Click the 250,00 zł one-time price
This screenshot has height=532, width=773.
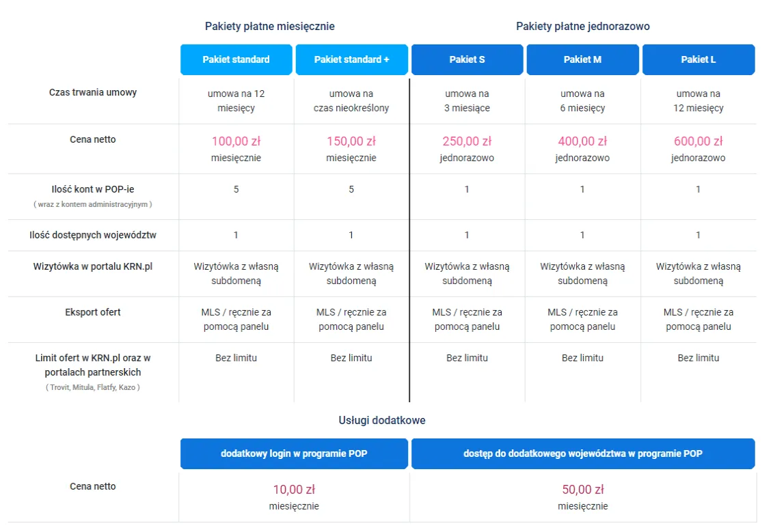pyautogui.click(x=467, y=141)
